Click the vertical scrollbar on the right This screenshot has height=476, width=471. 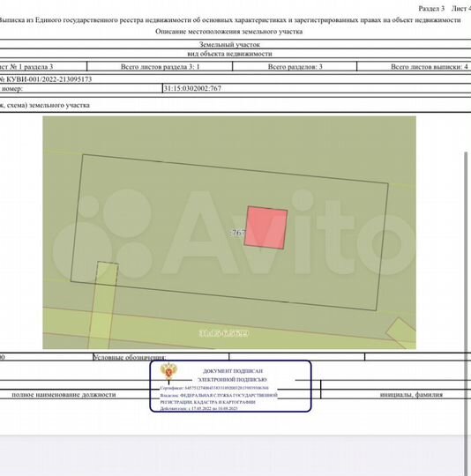466,313
